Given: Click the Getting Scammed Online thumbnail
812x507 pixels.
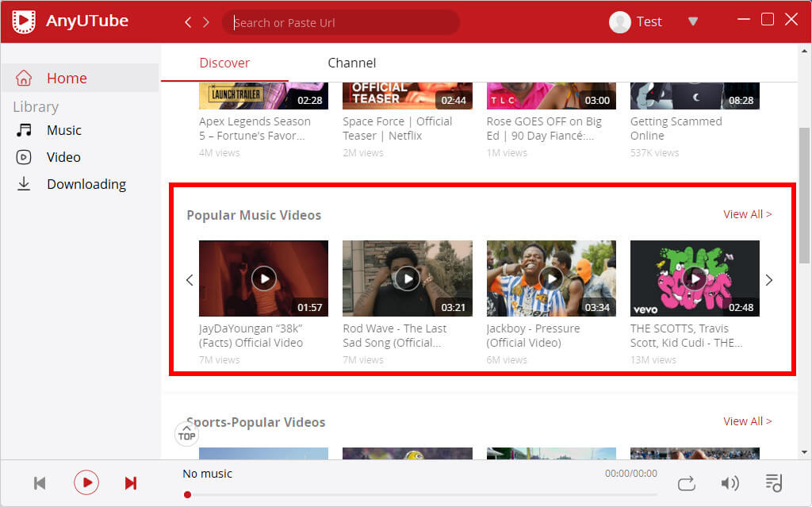Looking at the screenshot, I should 695,96.
